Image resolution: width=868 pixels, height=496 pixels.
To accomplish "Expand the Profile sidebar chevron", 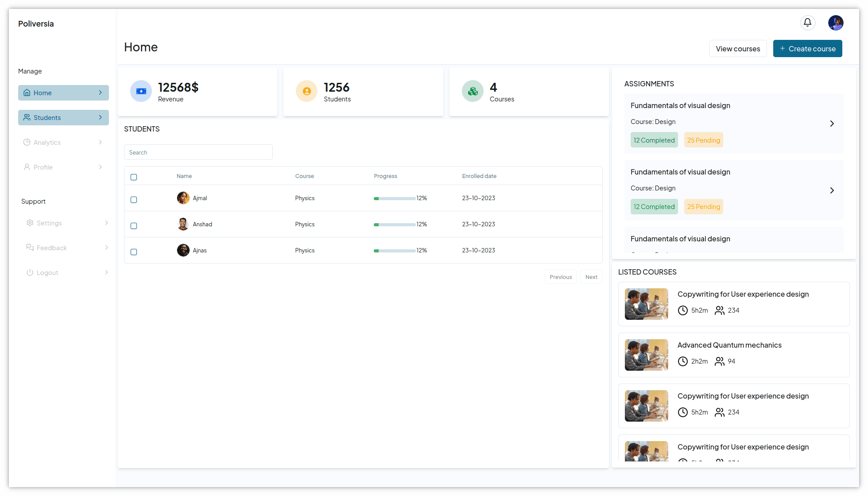I will point(101,167).
